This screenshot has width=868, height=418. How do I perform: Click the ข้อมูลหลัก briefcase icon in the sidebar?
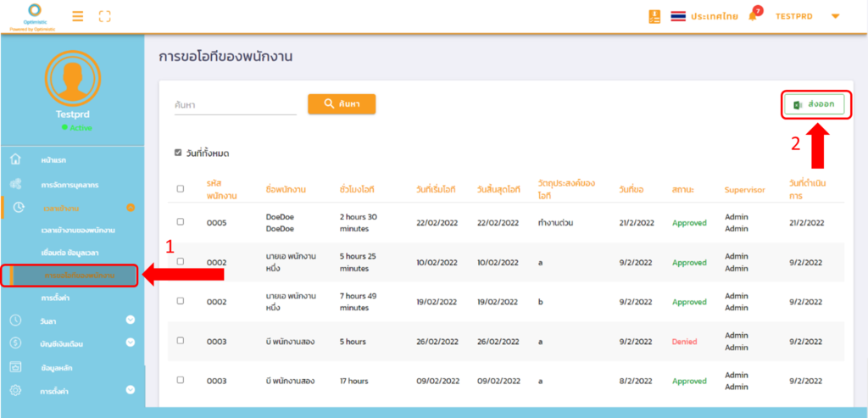(x=15, y=366)
